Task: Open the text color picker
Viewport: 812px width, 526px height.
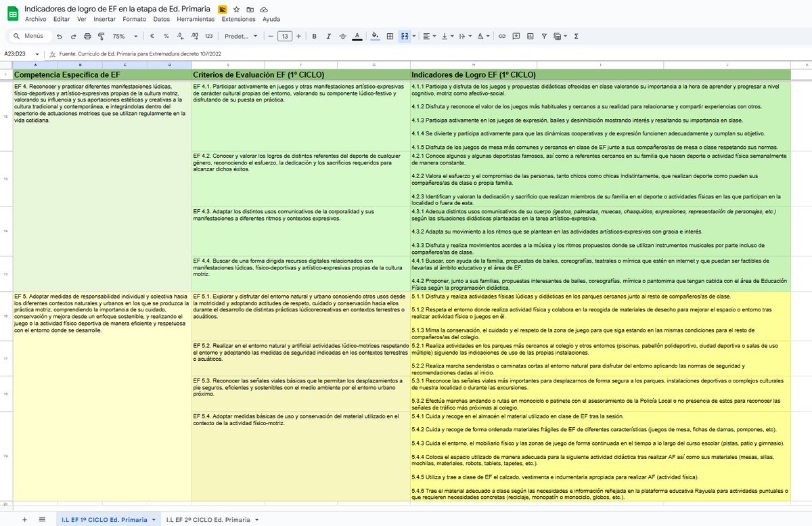Action: pyautogui.click(x=357, y=36)
